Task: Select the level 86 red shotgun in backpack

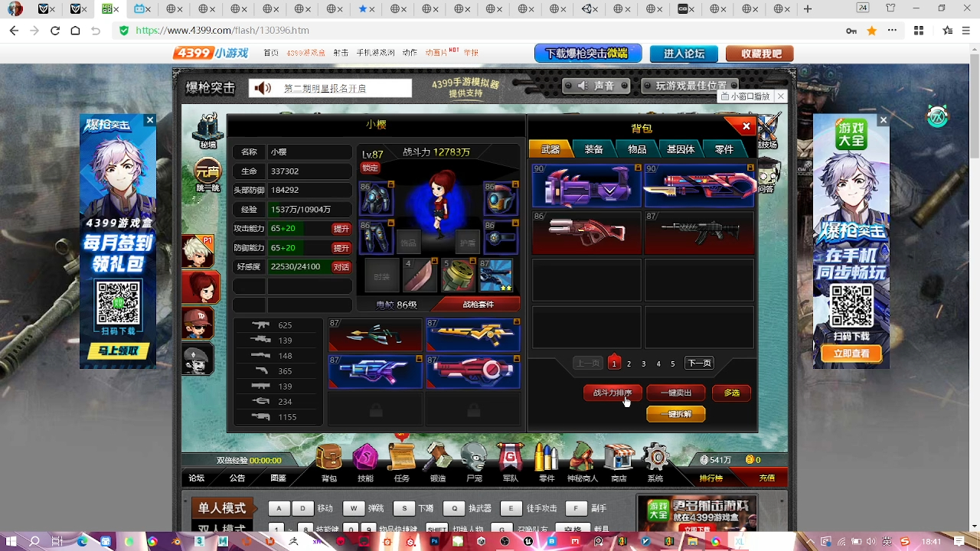Action: pos(586,233)
